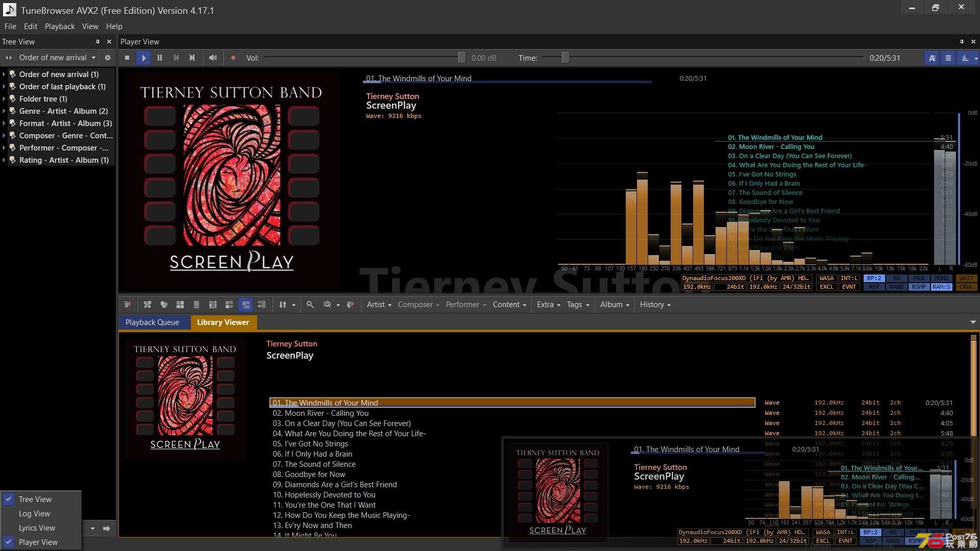Click the EXCL exclusive mode button
The width and height of the screenshot is (980, 551).
[x=826, y=287]
